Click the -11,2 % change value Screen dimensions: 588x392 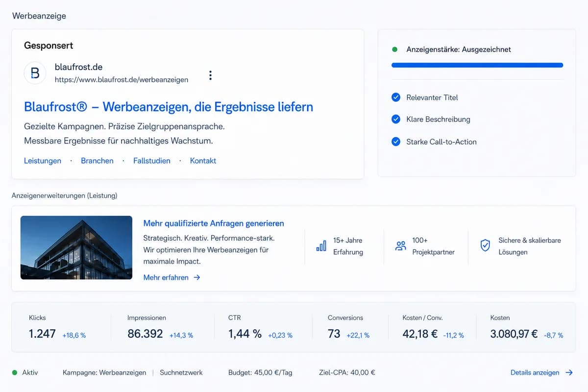[453, 335]
